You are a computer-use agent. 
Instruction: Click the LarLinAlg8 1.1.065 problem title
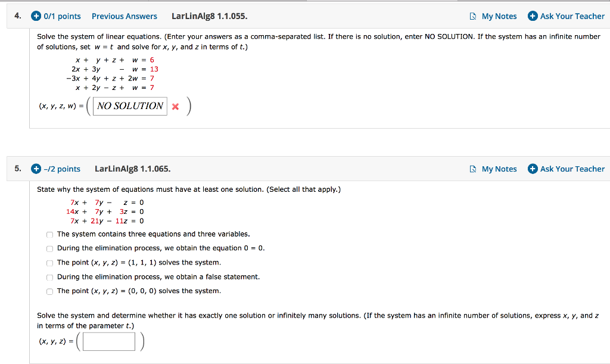tap(133, 169)
